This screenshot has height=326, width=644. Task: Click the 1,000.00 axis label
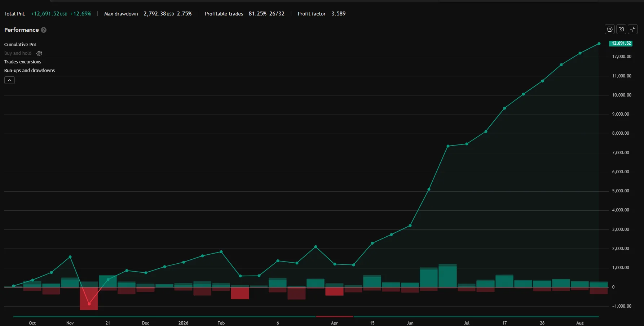coord(621,268)
